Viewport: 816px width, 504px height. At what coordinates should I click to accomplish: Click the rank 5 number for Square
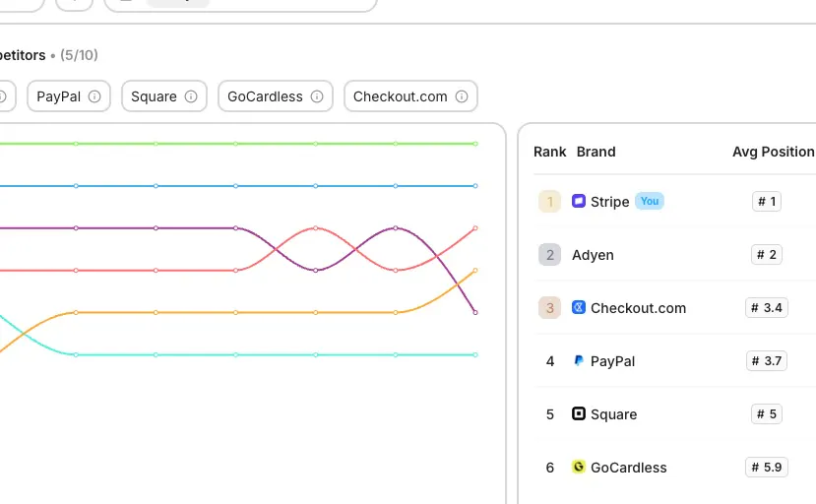click(549, 414)
